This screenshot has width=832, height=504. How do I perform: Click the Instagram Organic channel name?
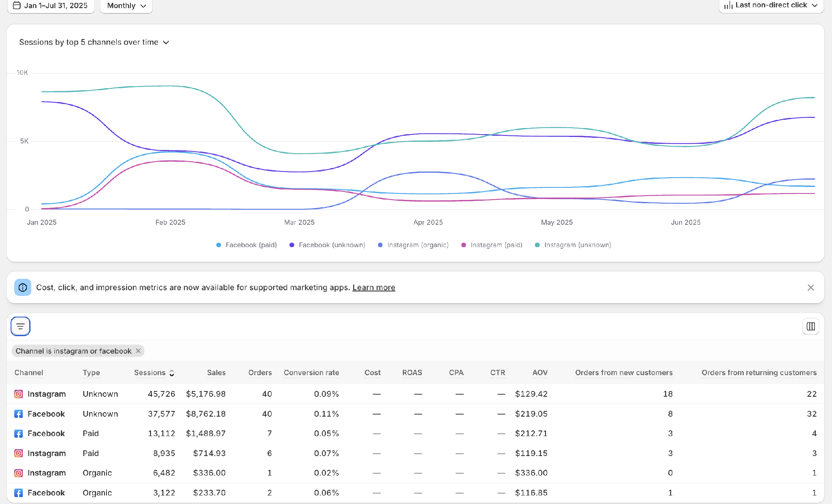coord(46,473)
